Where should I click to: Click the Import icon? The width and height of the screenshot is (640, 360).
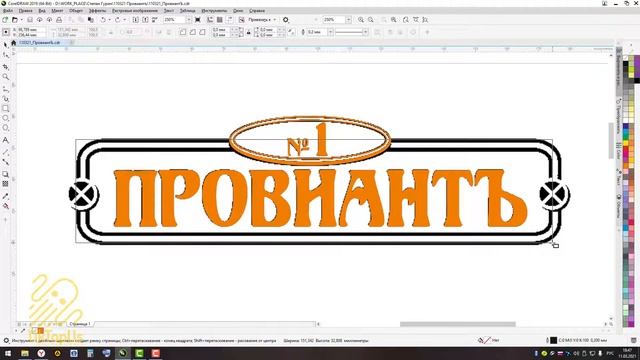click(136, 20)
